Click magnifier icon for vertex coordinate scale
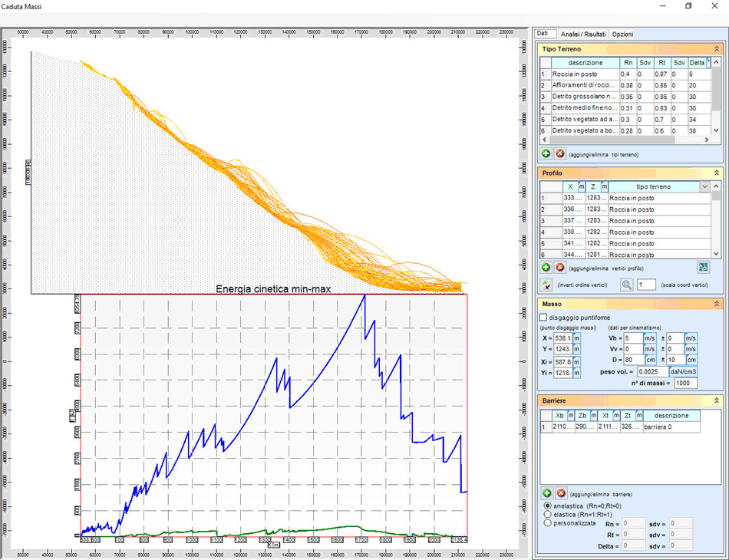 pos(627,285)
